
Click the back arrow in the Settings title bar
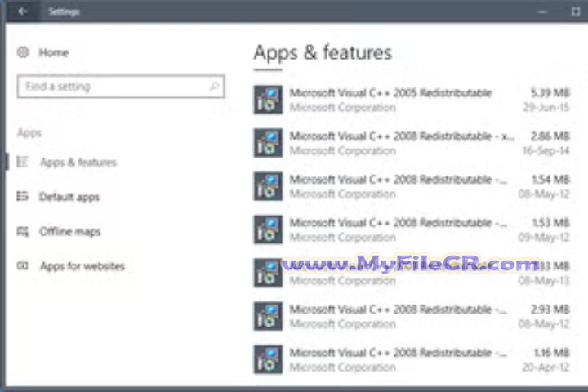coord(22,11)
